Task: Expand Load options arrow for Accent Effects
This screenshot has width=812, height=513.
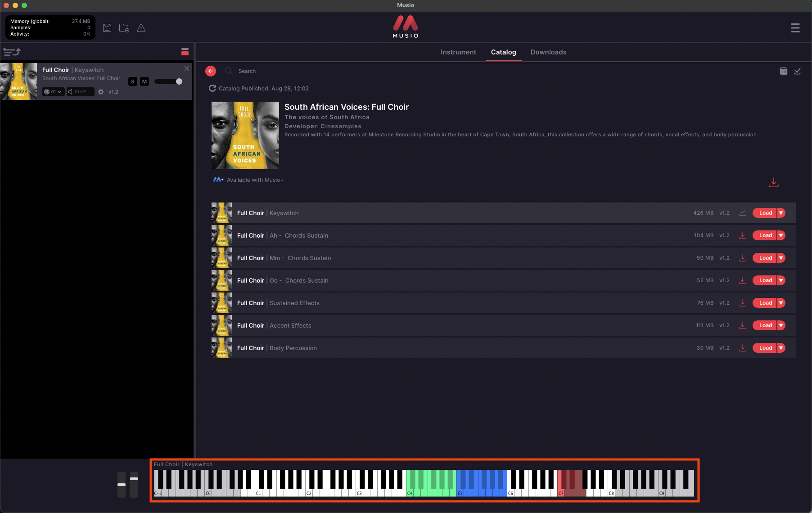Action: [781, 325]
